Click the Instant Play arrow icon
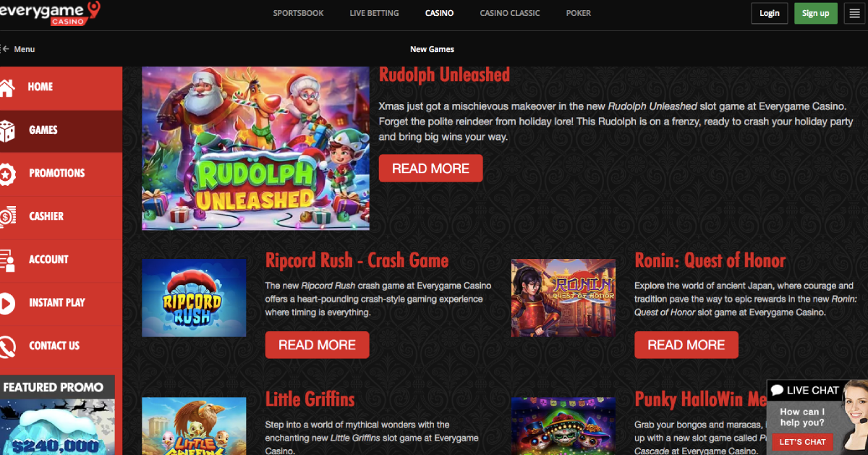Viewport: 868px width, 455px height. [x=6, y=303]
